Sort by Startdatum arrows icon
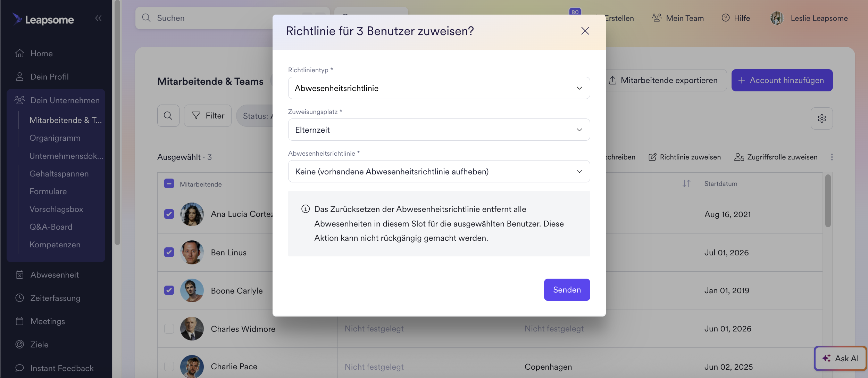 point(686,183)
